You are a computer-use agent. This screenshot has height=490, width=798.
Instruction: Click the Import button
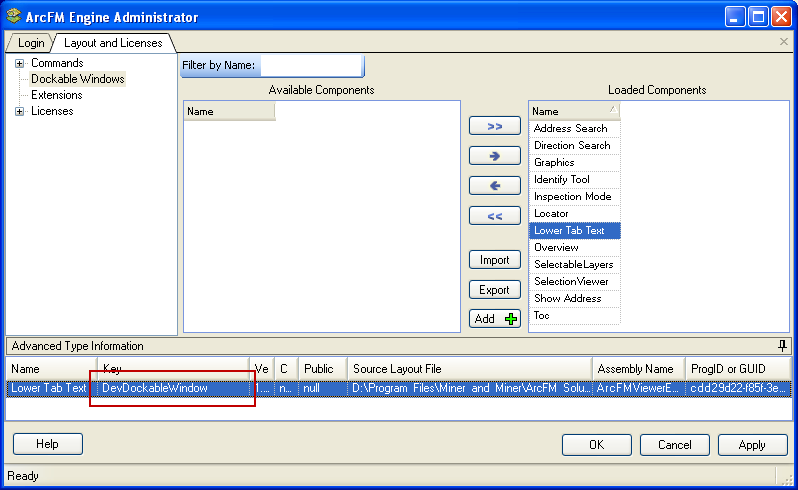(495, 260)
